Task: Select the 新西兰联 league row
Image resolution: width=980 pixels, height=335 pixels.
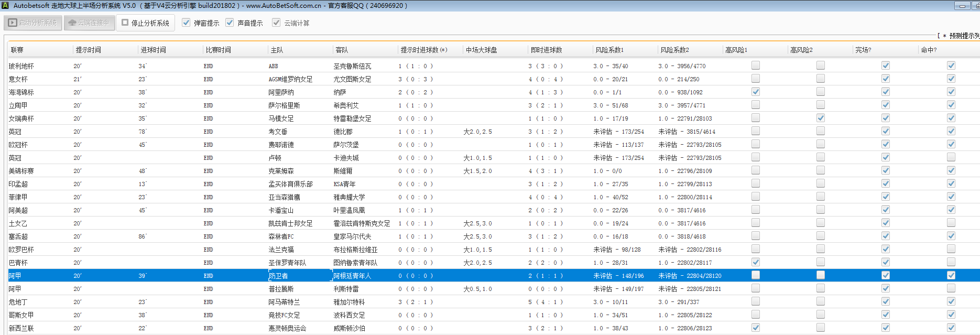Action: click(x=21, y=328)
